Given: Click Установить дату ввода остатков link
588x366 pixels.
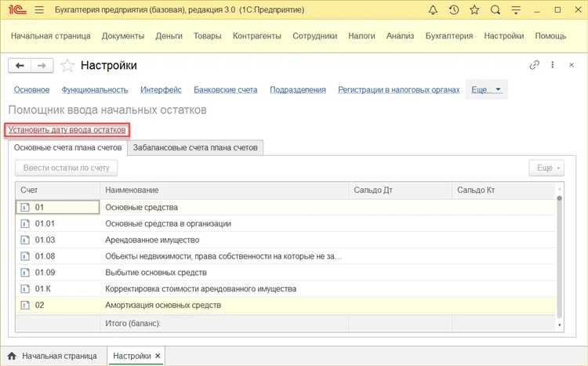Looking at the screenshot, I should pyautogui.click(x=67, y=130).
